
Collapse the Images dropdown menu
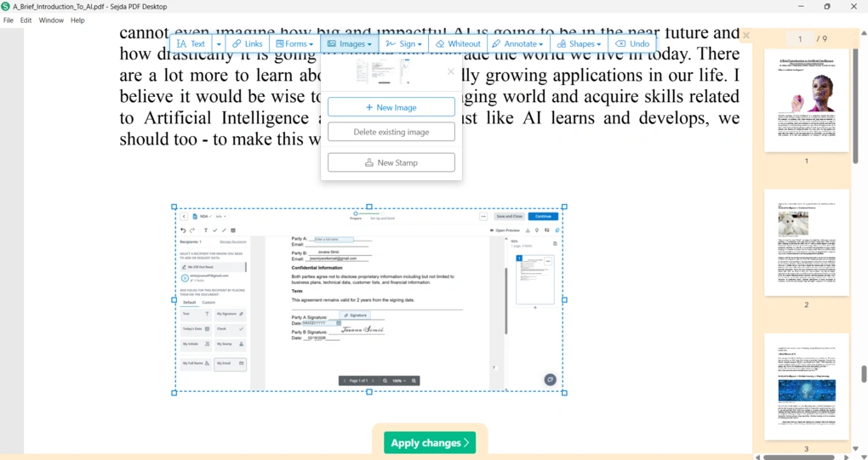[349, 43]
